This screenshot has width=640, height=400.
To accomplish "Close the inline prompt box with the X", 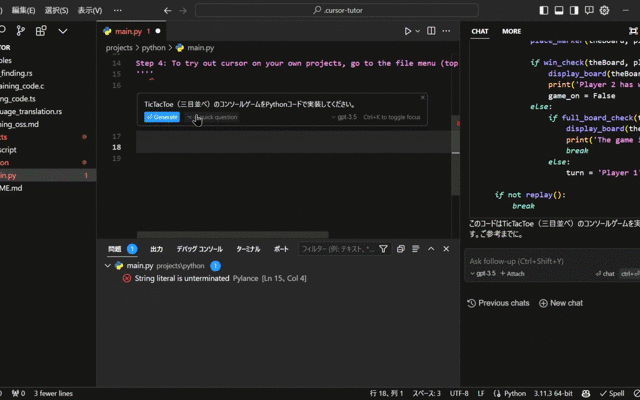I will (423, 97).
